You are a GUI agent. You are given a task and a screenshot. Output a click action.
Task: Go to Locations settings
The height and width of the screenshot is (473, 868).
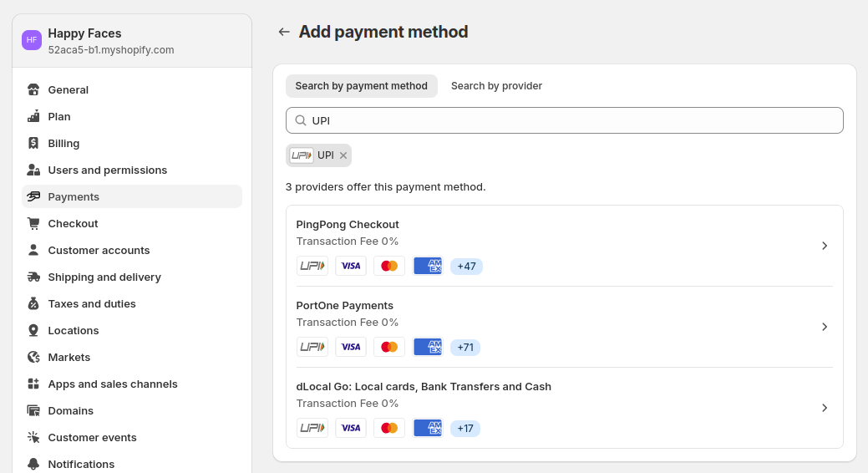click(132, 331)
